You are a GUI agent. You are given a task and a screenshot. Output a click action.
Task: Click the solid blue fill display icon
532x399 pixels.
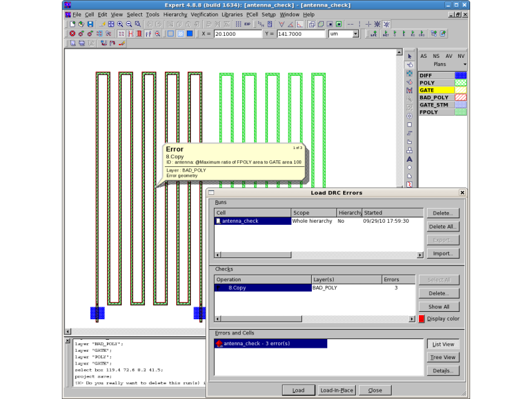click(190, 33)
